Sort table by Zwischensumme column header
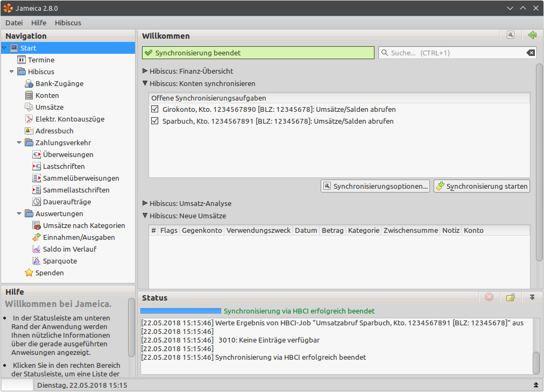The width and height of the screenshot is (544, 392). click(x=411, y=230)
